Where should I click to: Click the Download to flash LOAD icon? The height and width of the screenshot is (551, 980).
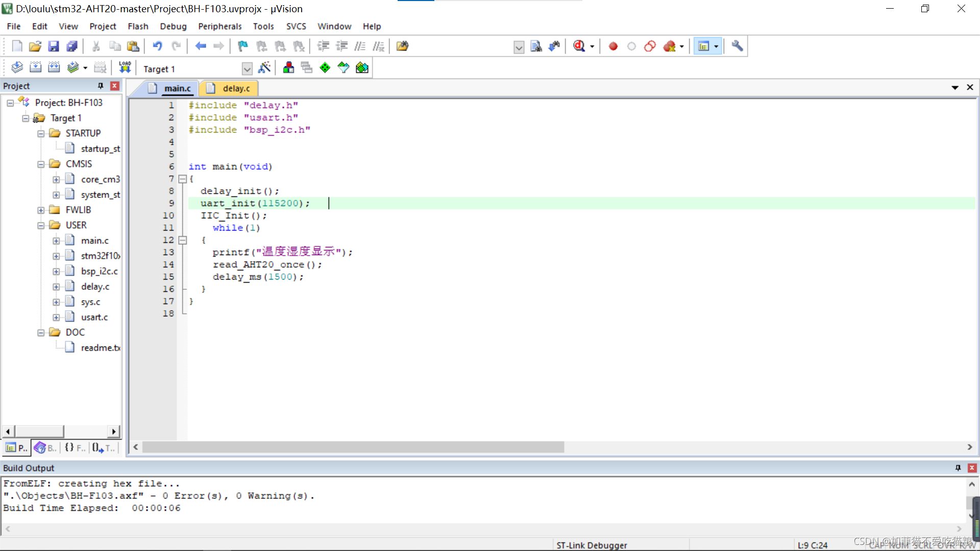[125, 67]
